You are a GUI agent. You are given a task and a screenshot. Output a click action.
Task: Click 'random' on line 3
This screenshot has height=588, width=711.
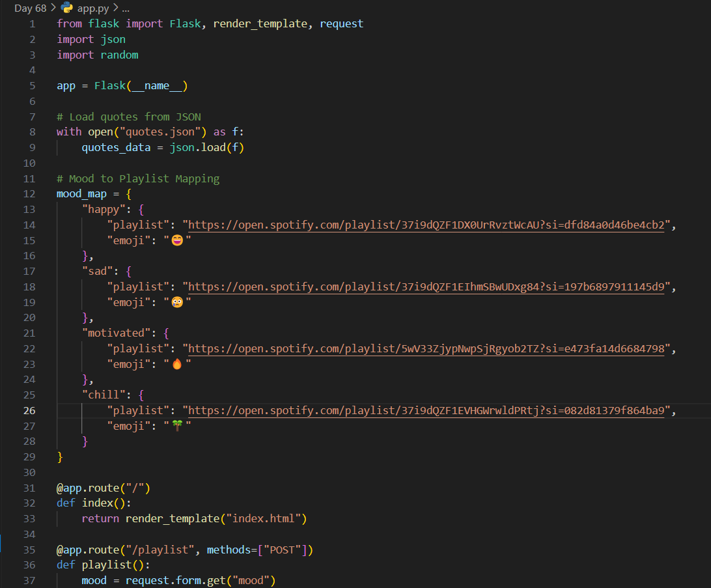119,55
